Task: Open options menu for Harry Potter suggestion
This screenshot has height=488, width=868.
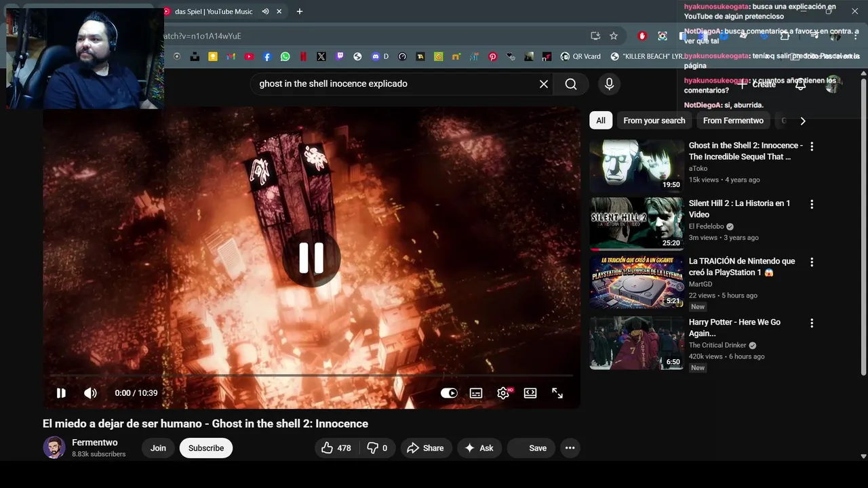Action: tap(812, 323)
